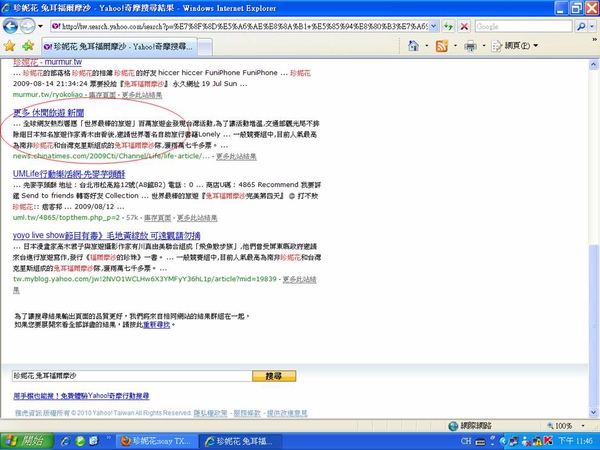Click the Internet zone globe in status bar

tap(453, 426)
